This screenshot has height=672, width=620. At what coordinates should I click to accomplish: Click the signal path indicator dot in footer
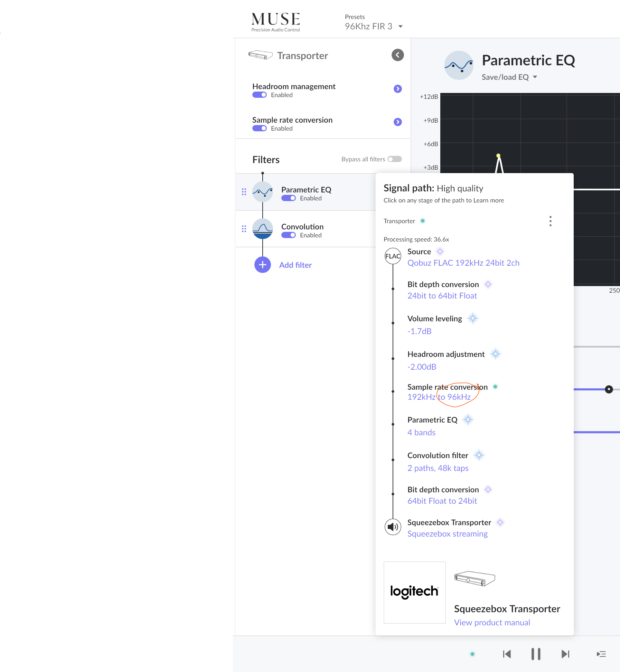click(472, 654)
